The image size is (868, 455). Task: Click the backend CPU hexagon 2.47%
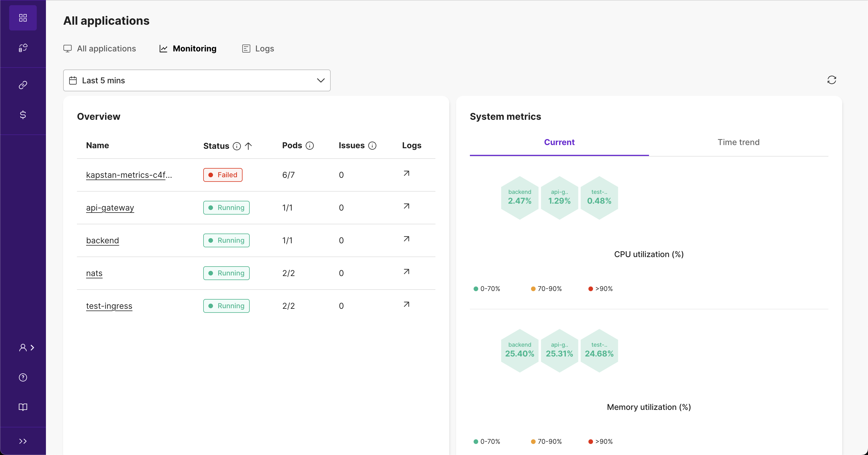(520, 198)
